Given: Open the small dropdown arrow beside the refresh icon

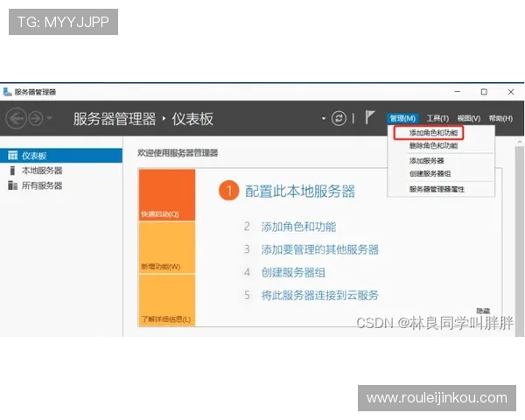Looking at the screenshot, I should point(324,119).
